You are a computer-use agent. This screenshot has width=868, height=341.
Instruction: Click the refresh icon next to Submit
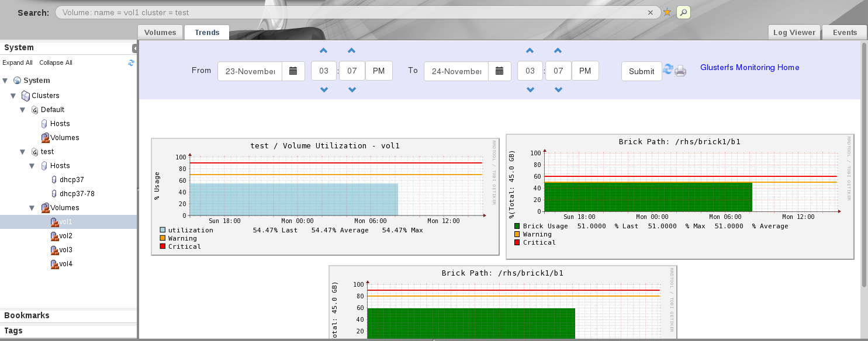coord(668,70)
